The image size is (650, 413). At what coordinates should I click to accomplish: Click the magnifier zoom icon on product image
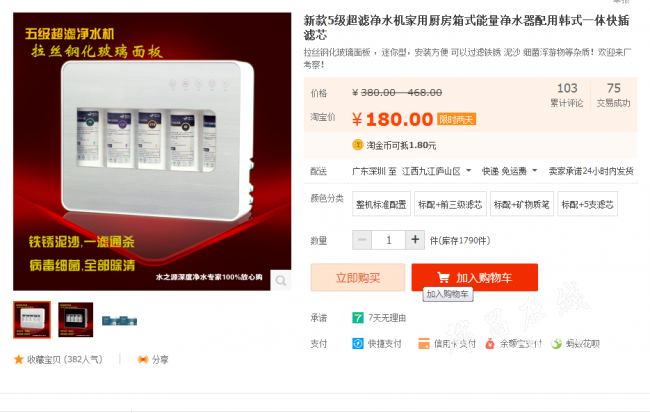(x=281, y=281)
